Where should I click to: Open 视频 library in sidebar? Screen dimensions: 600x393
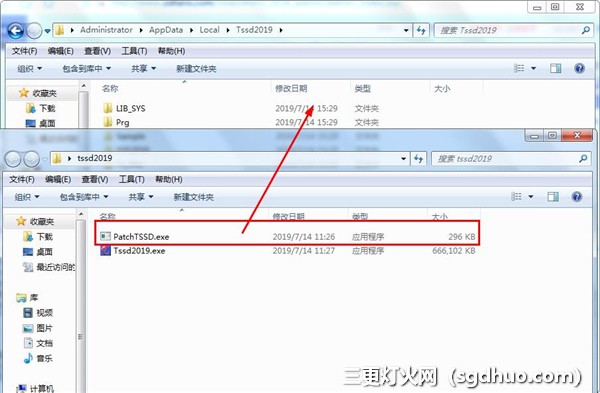38,313
